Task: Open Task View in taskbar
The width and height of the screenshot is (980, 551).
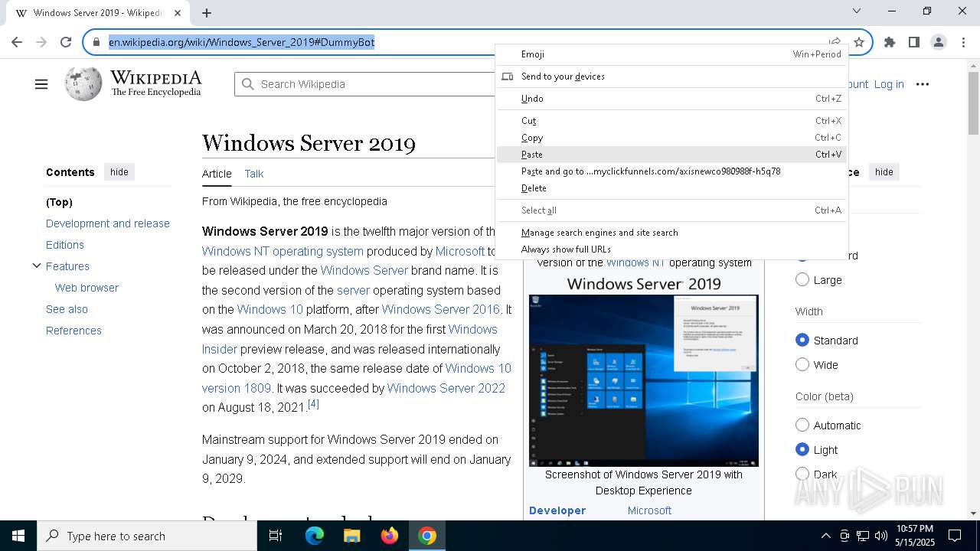Action: 276,536
